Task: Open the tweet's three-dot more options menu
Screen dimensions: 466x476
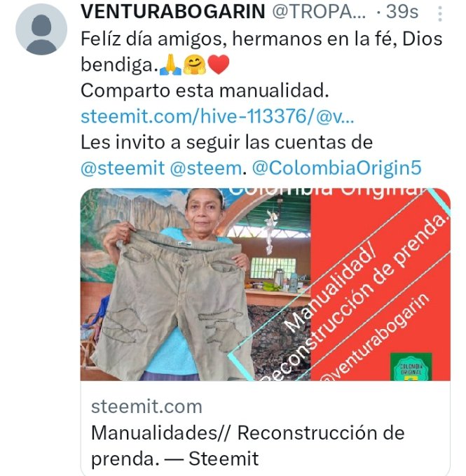Action: tap(440, 14)
